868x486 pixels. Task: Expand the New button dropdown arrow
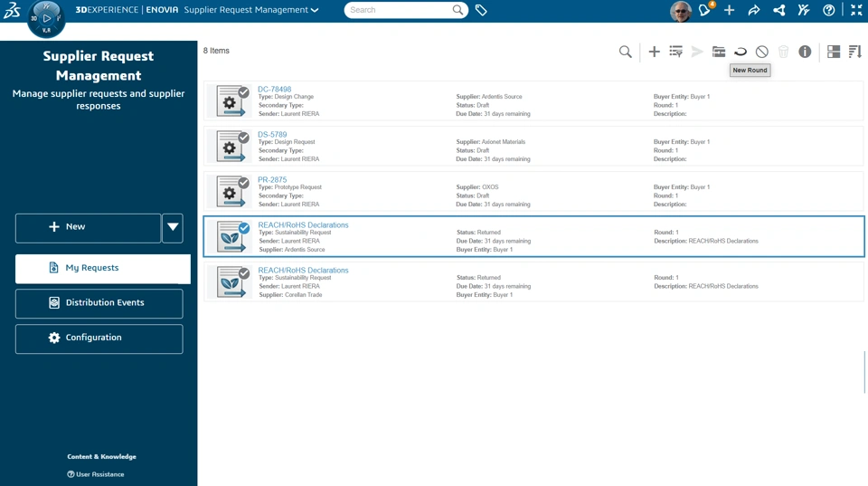click(173, 227)
